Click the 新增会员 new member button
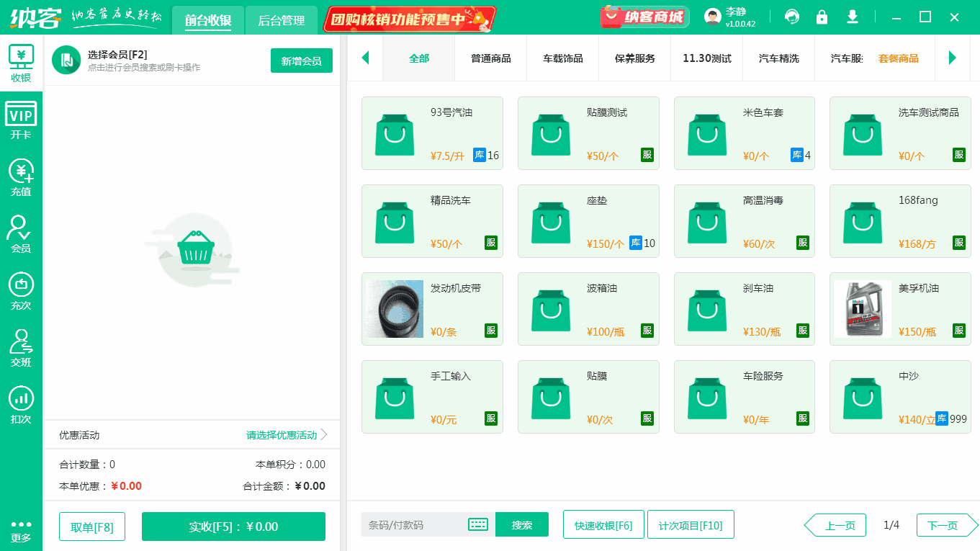The image size is (980, 551). click(301, 61)
